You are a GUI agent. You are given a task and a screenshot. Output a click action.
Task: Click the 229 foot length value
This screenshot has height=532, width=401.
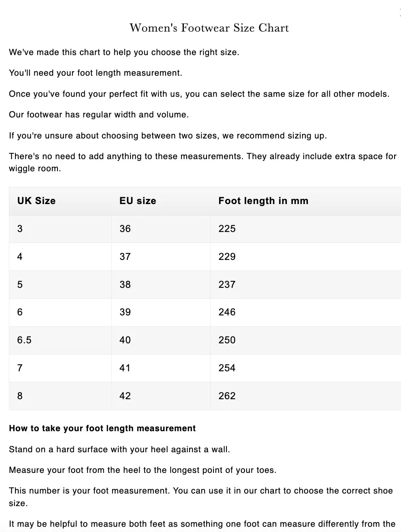click(227, 257)
